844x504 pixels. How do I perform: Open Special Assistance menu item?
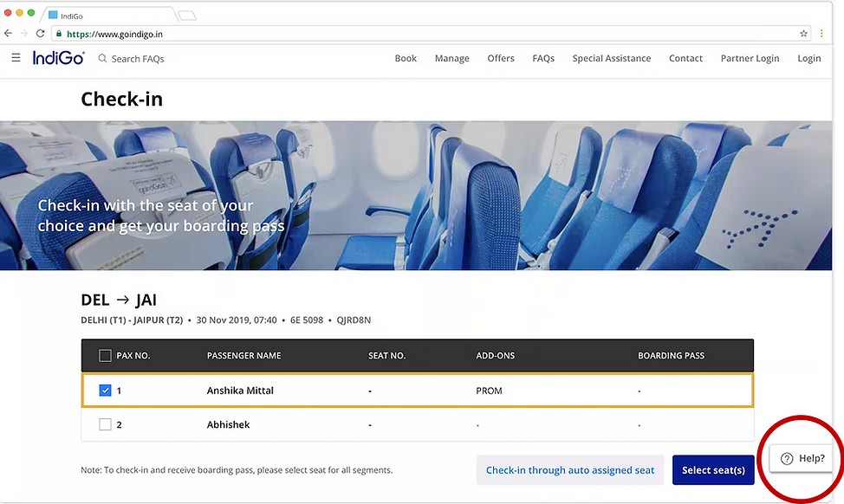(612, 58)
